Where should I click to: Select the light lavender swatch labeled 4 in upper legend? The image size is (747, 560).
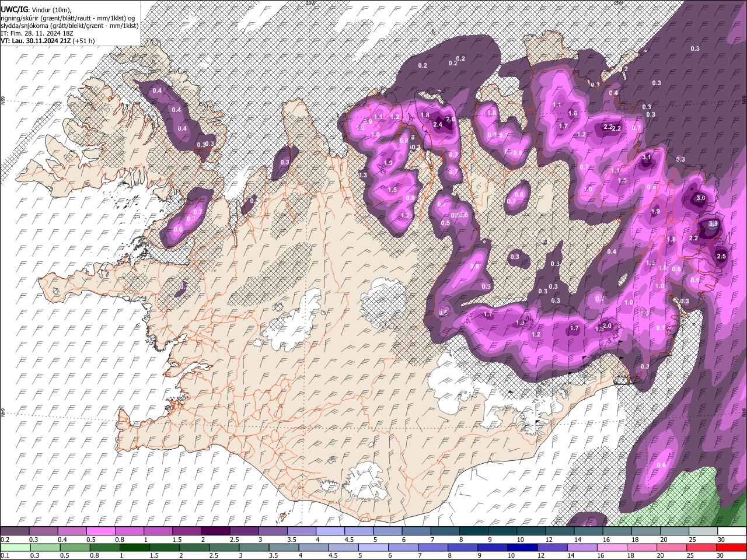click(x=330, y=531)
